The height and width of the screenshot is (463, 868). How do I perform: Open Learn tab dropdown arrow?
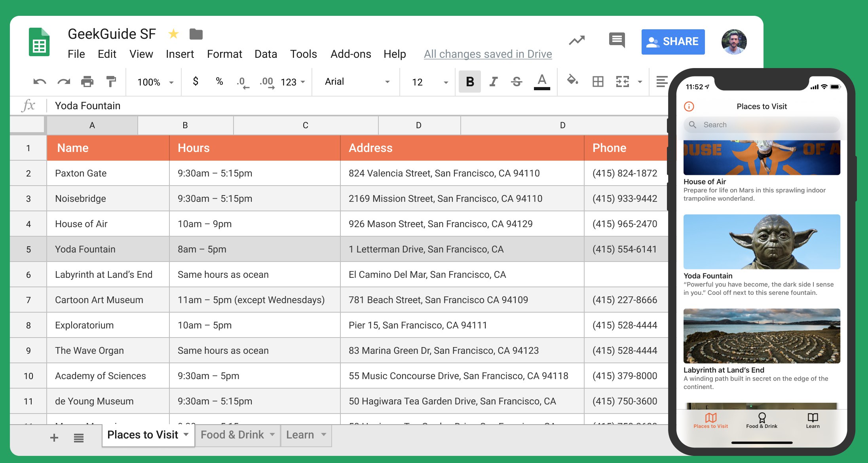coord(324,435)
